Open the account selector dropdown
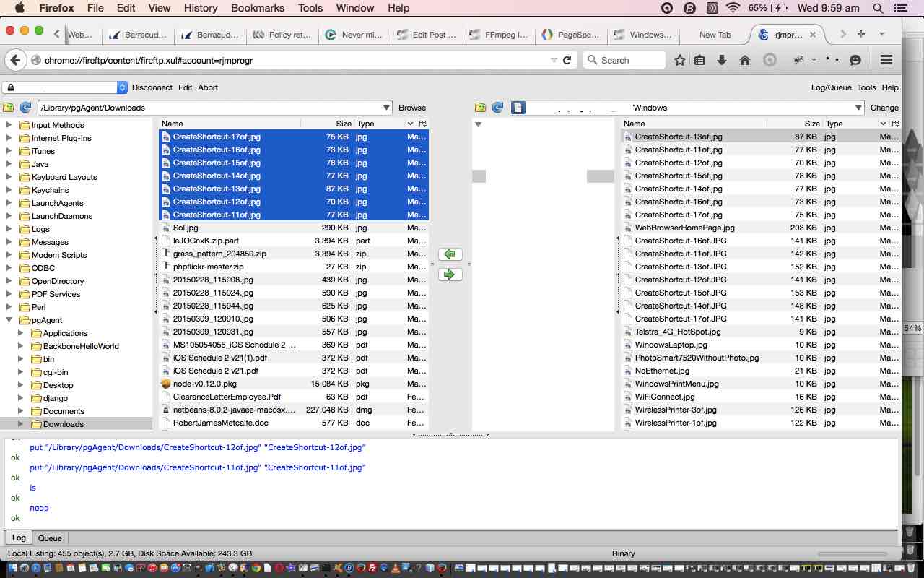 coord(122,87)
